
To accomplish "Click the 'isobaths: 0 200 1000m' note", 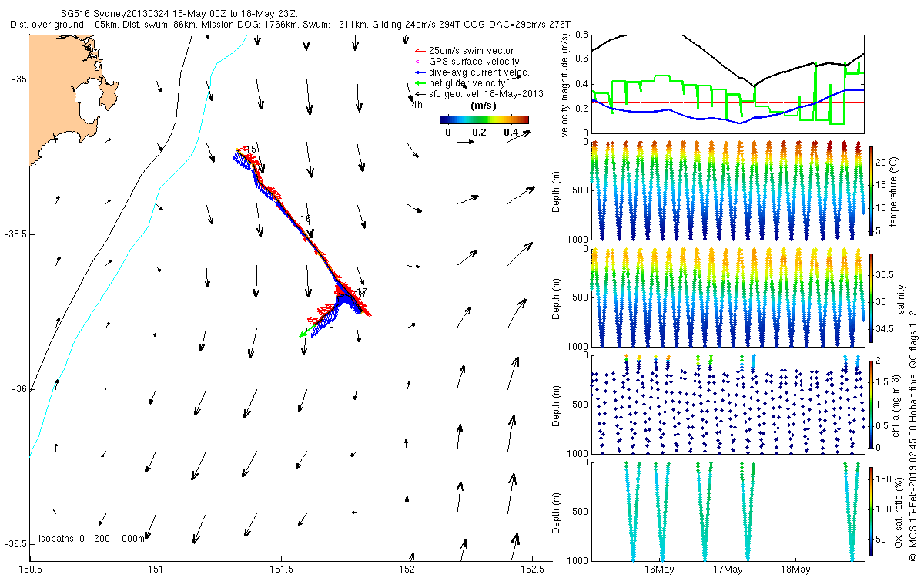I will coord(92,538).
